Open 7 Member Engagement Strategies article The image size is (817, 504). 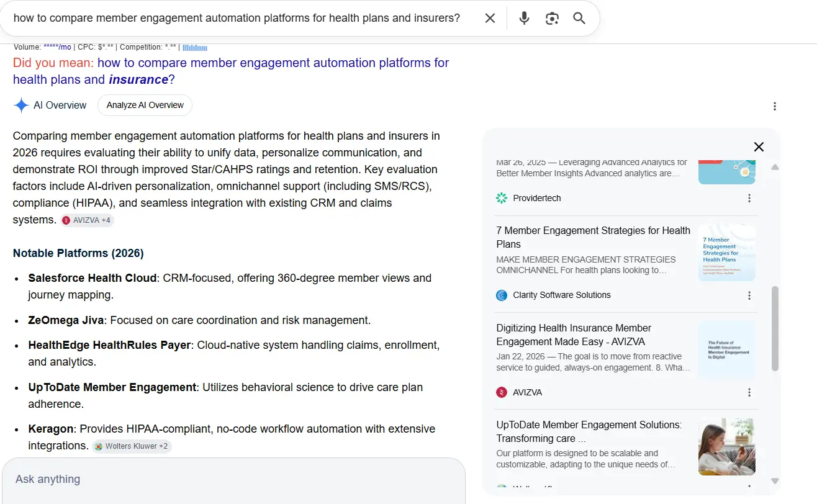[x=593, y=237]
